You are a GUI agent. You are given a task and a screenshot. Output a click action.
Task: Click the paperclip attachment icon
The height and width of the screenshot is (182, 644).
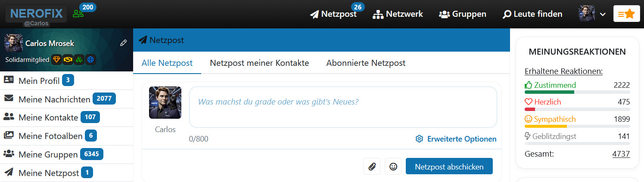point(372,167)
